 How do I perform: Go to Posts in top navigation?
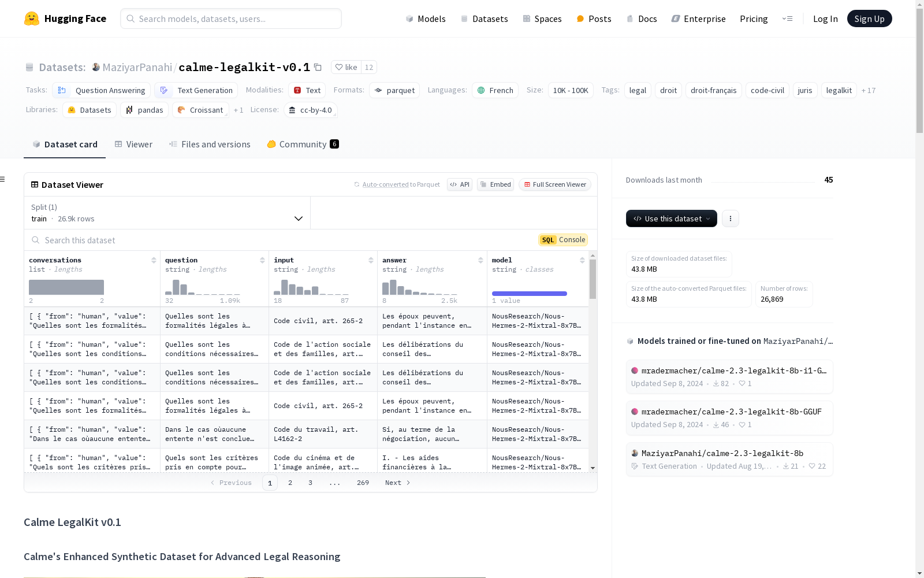(x=594, y=18)
